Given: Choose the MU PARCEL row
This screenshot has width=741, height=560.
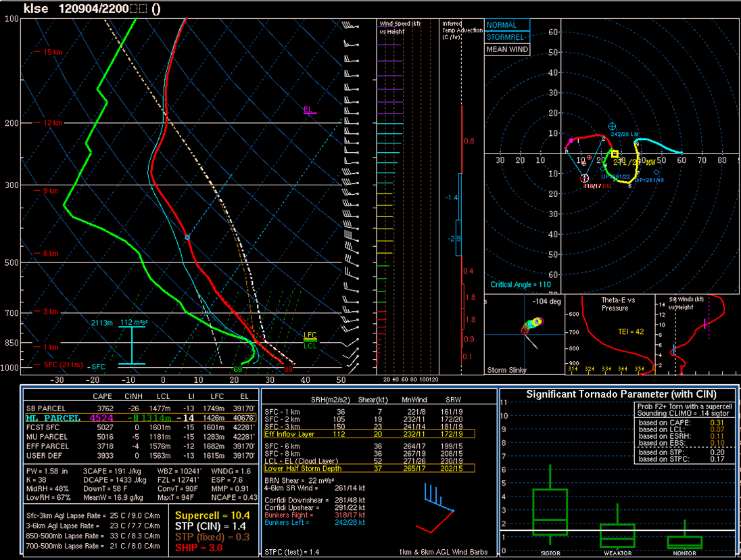Looking at the screenshot, I should 141,437.
